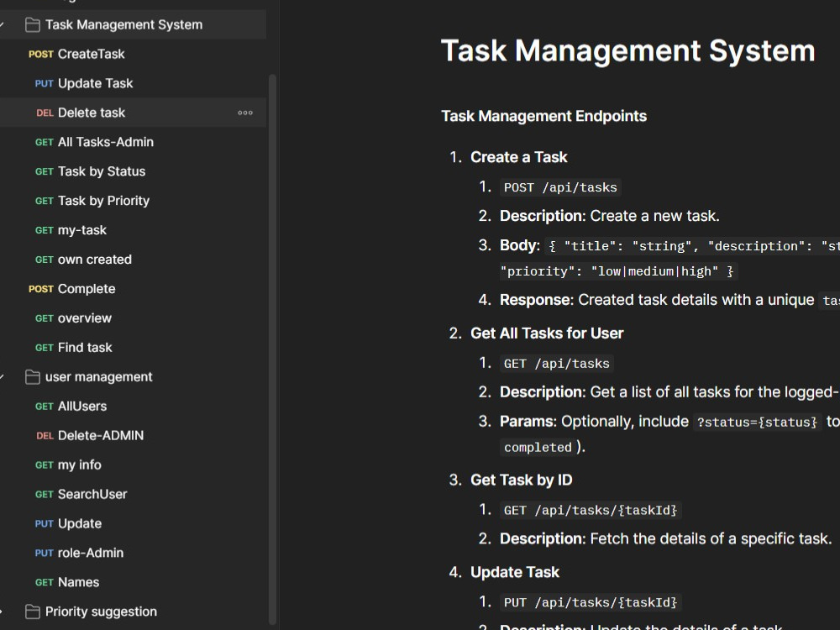Screen dimensions: 840x630
Task: Click the Create a Task heading
Action: tap(518, 157)
